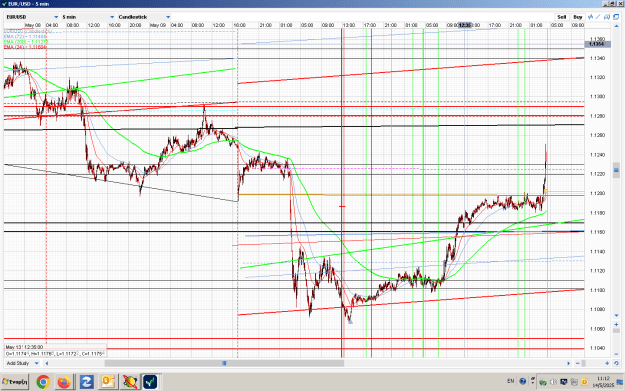Click the highlighted 12:35 time marker
625x391 pixels.
point(464,25)
